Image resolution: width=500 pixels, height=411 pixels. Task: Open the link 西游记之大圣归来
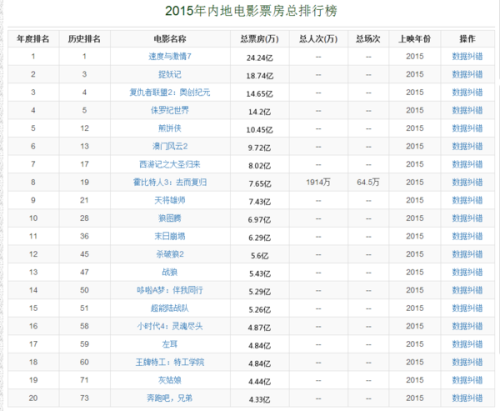[170, 164]
